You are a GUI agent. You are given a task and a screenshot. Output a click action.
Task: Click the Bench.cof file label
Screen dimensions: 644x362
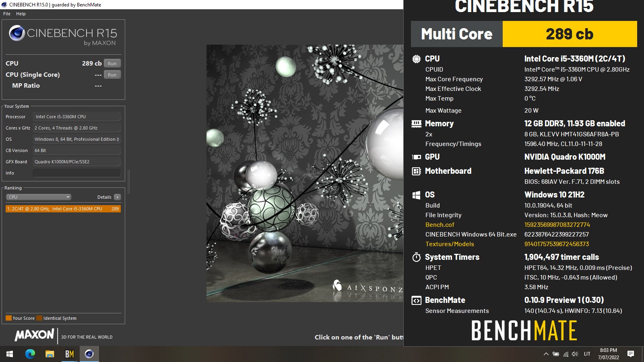(x=440, y=225)
